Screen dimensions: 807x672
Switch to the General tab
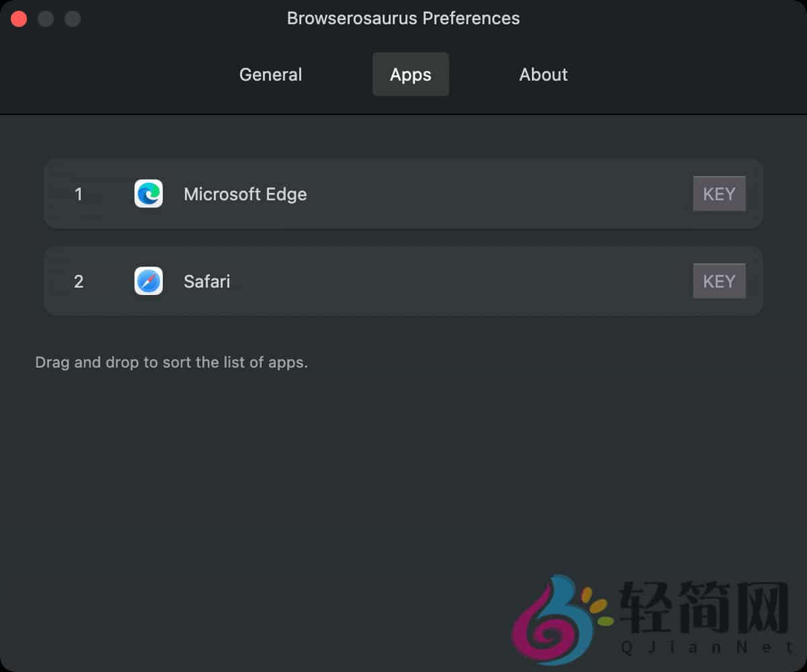coord(270,75)
